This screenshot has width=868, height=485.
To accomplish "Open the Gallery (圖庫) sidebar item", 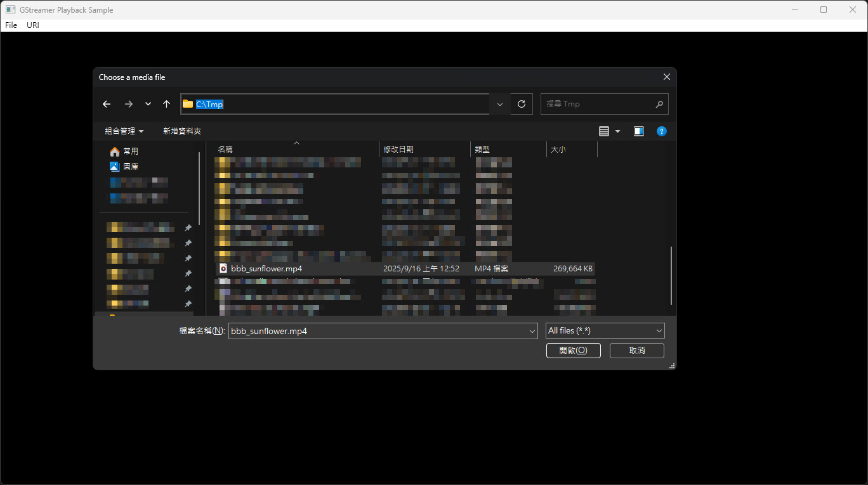I will pyautogui.click(x=130, y=166).
